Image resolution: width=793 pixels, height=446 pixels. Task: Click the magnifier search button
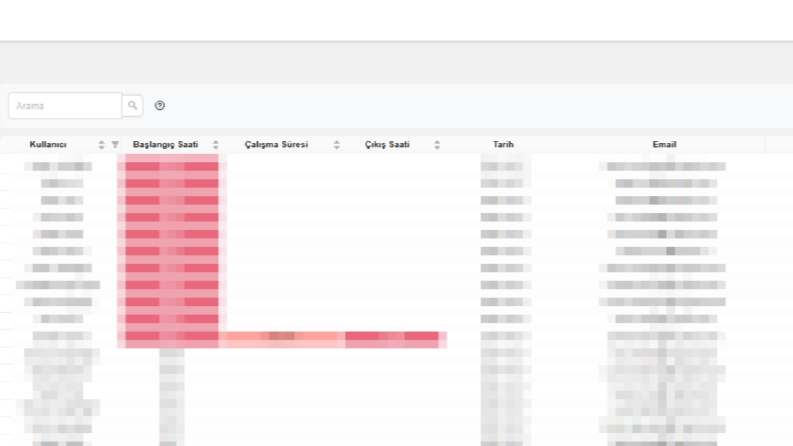point(133,106)
